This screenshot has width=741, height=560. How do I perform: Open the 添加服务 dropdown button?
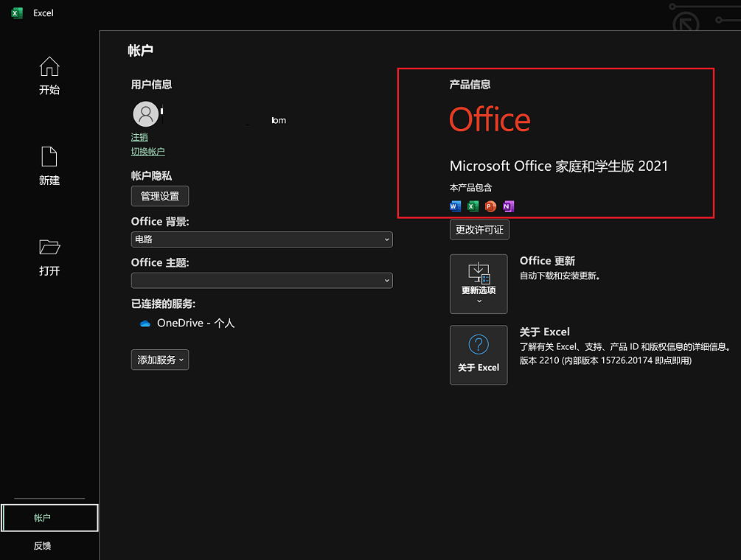tap(160, 360)
